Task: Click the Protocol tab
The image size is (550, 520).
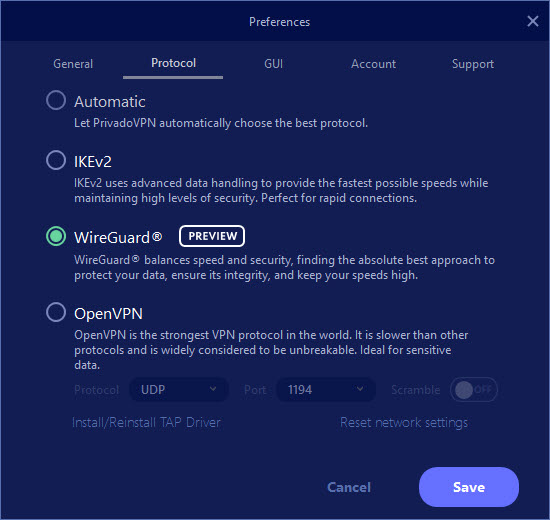Action: (x=173, y=63)
